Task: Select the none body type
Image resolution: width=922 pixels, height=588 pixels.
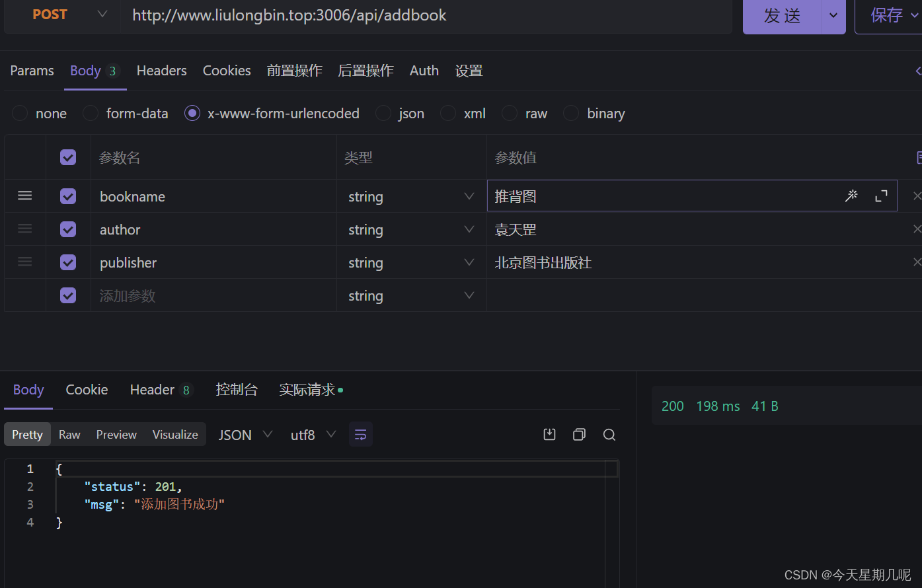Action: tap(20, 114)
